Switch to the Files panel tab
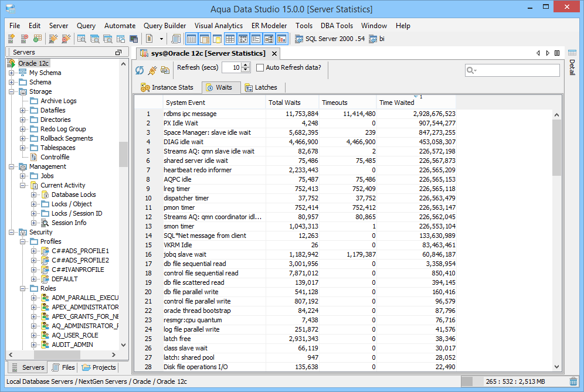This screenshot has width=584, height=392. 63,367
